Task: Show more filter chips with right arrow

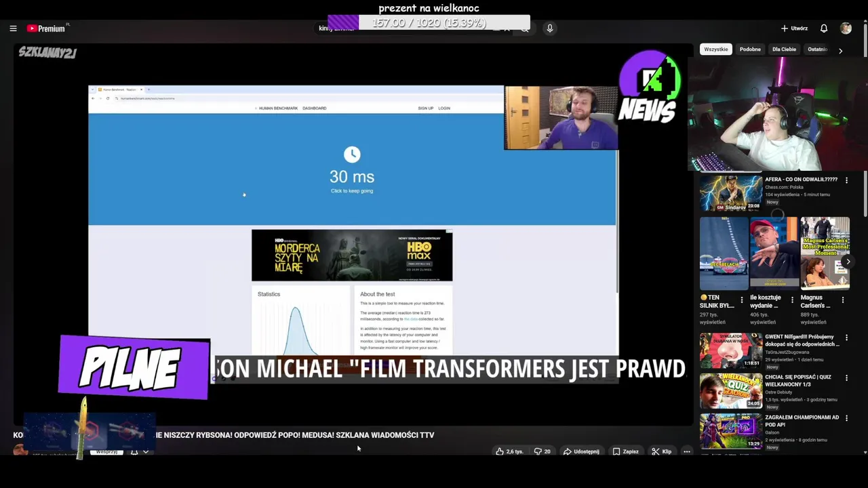Action: click(840, 50)
